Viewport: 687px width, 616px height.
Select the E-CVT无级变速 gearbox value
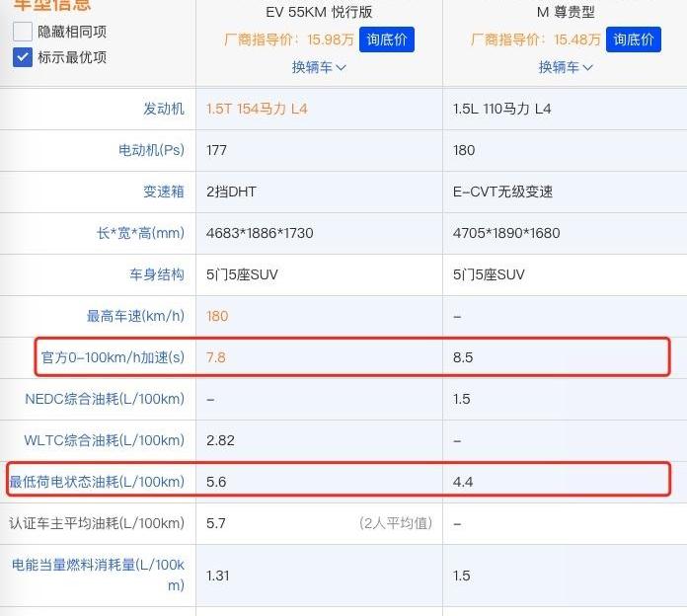[x=503, y=192]
